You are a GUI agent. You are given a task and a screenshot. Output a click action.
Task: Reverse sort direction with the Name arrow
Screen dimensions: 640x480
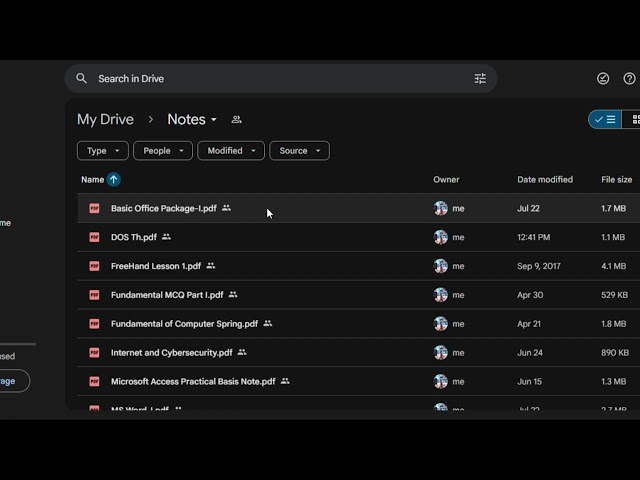113,180
